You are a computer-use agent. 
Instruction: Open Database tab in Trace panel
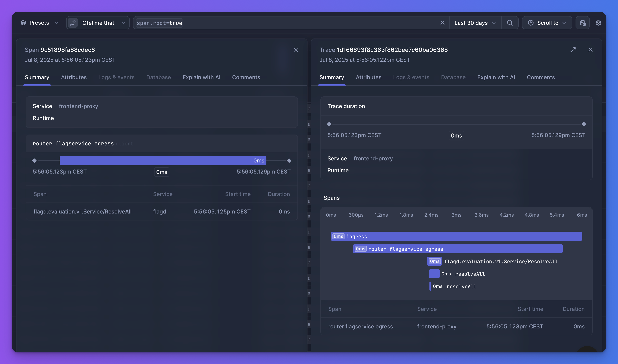(x=453, y=77)
